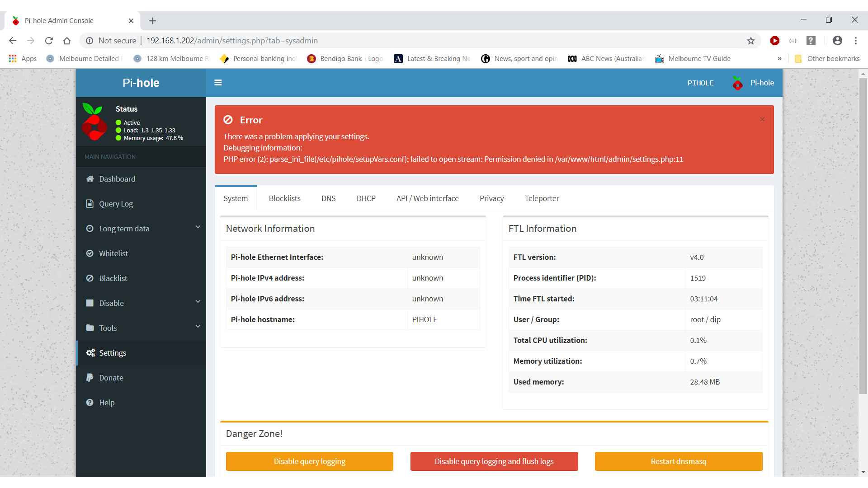Open the Chrome profile account icon
This screenshot has width=868, height=488.
tap(837, 41)
